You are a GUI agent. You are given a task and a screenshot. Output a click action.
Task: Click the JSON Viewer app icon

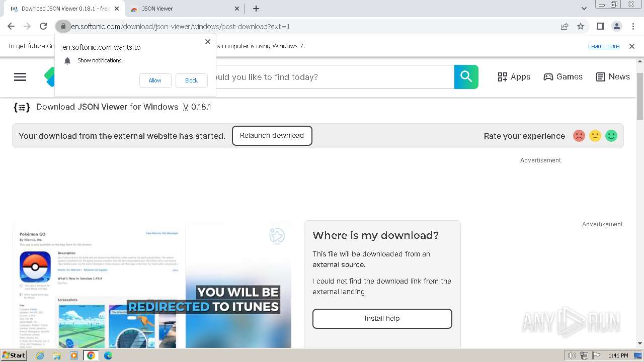tap(22, 107)
